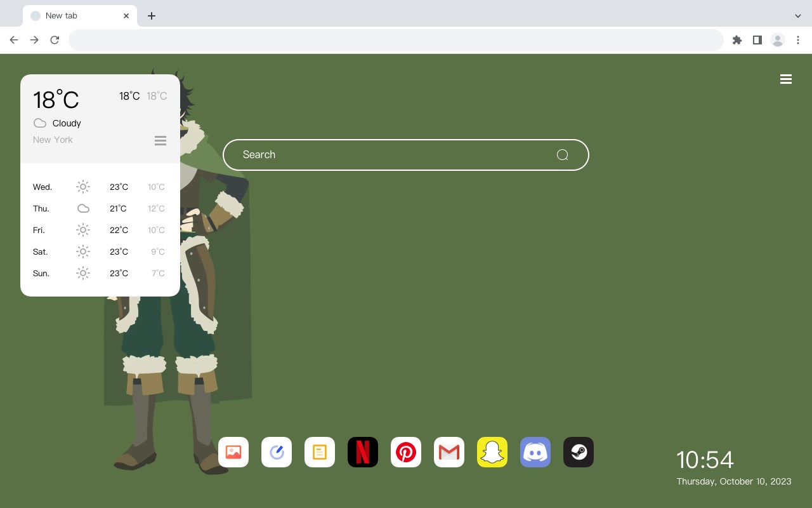812x508 pixels.
Task: Open a new browser tab
Action: pos(151,16)
